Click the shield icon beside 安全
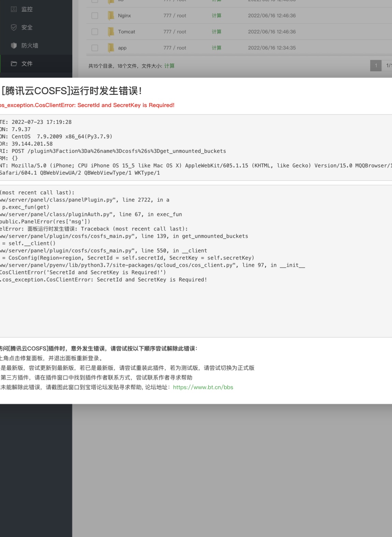This screenshot has width=392, height=537. (x=14, y=27)
